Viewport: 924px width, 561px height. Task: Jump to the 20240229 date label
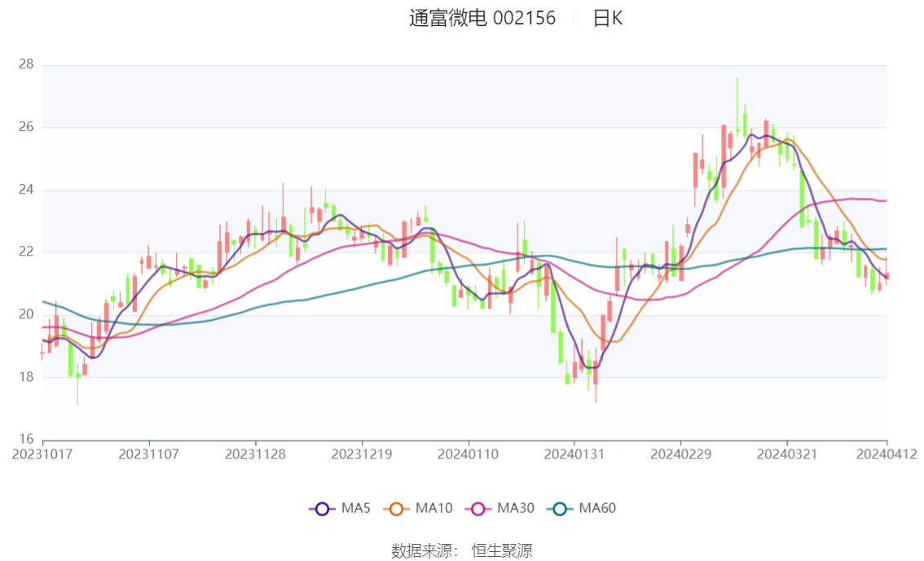(x=680, y=454)
